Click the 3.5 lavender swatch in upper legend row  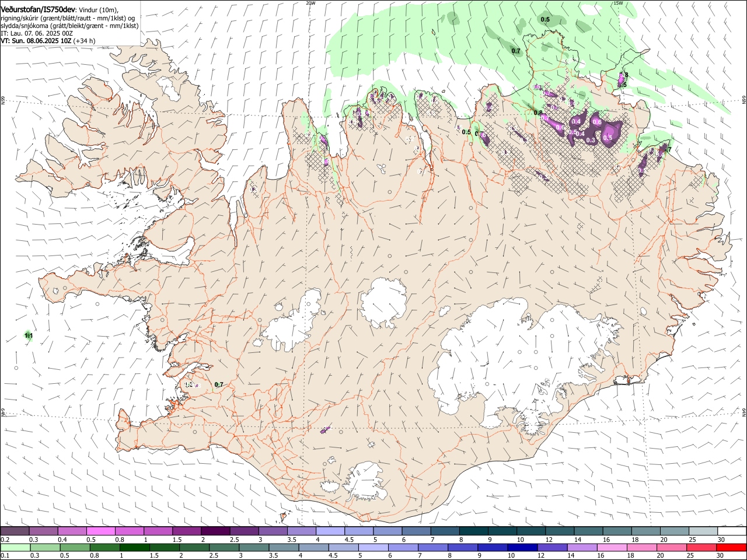[x=301, y=531]
